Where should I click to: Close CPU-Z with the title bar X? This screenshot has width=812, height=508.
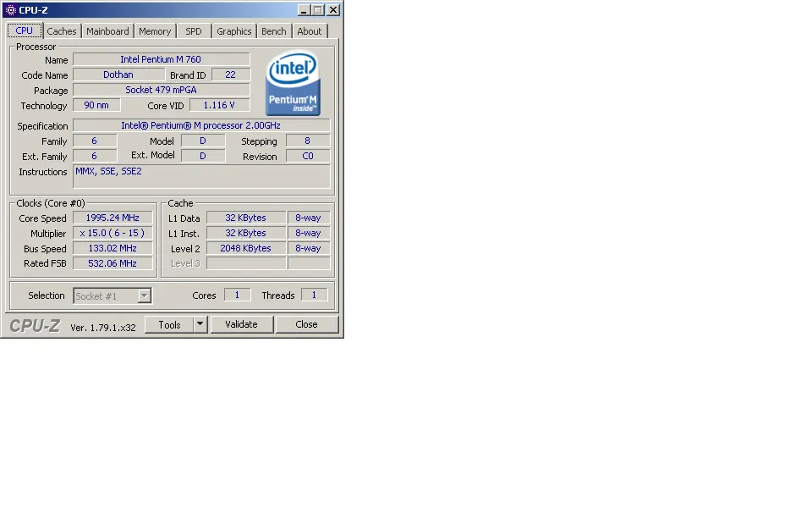click(333, 10)
